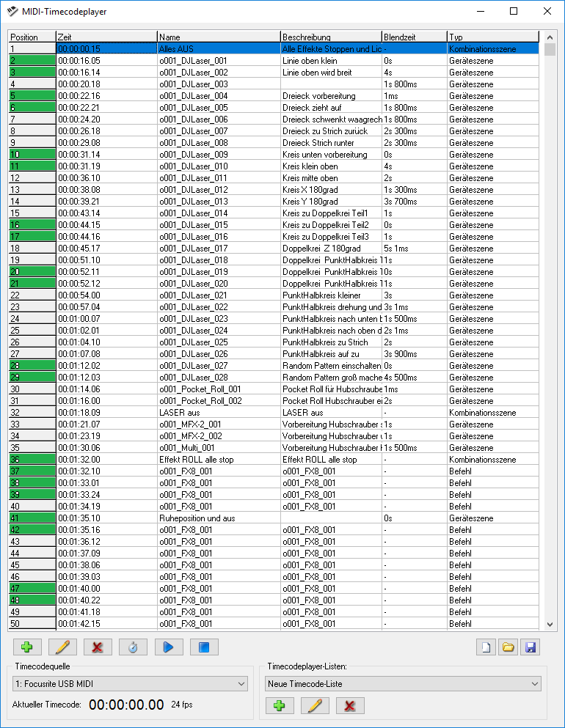This screenshot has width=565, height=728.
Task: Select 'Dreieck Strich runter' description cell
Action: tap(331, 142)
